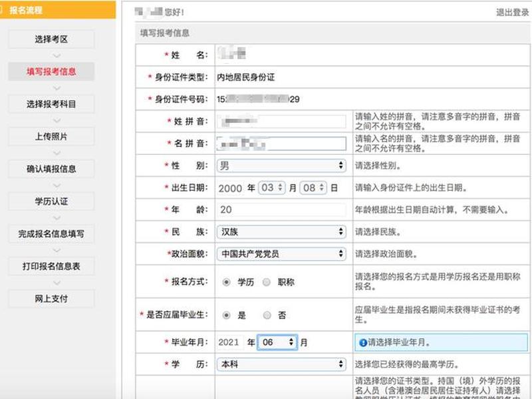Viewport: 532px width, 399px height.
Task: Click the 退出登录 link
Action: (x=512, y=13)
